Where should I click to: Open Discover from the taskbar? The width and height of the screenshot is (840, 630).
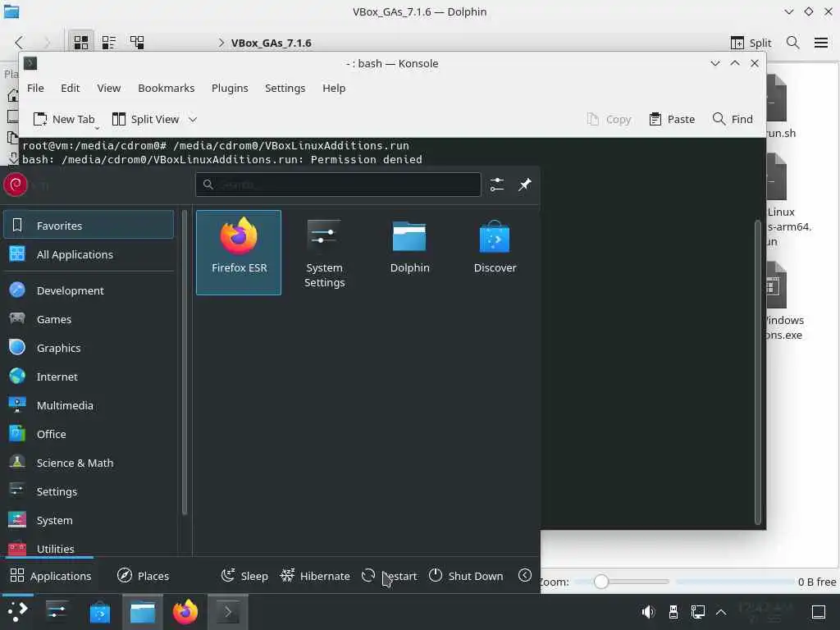click(x=99, y=611)
